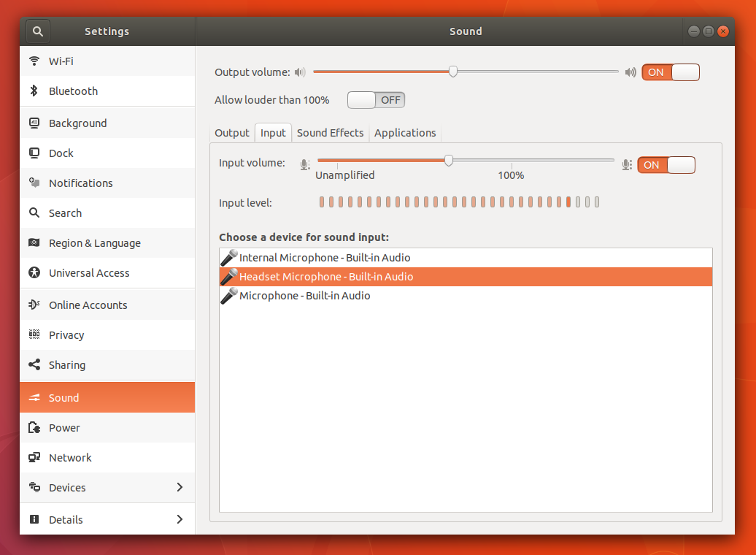Click the Background monitor icon
756x555 pixels.
click(34, 123)
